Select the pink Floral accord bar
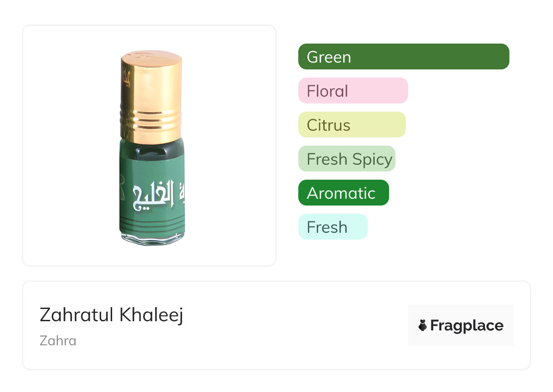This screenshot has height=392, width=553. point(353,91)
